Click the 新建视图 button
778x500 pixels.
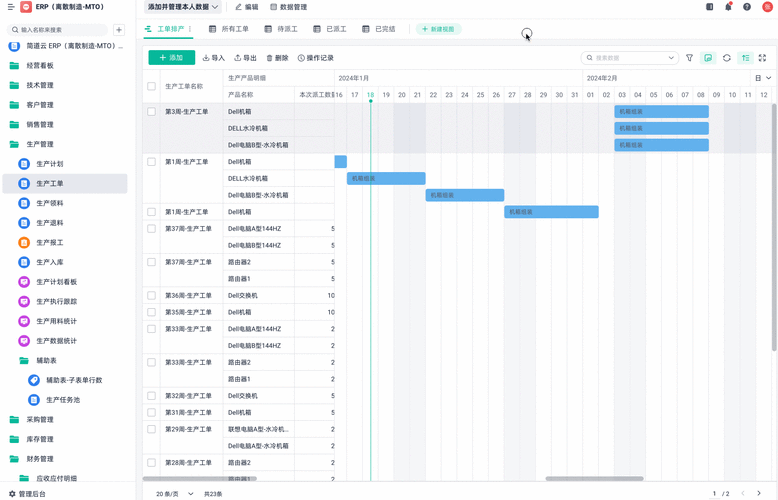pyautogui.click(x=438, y=29)
